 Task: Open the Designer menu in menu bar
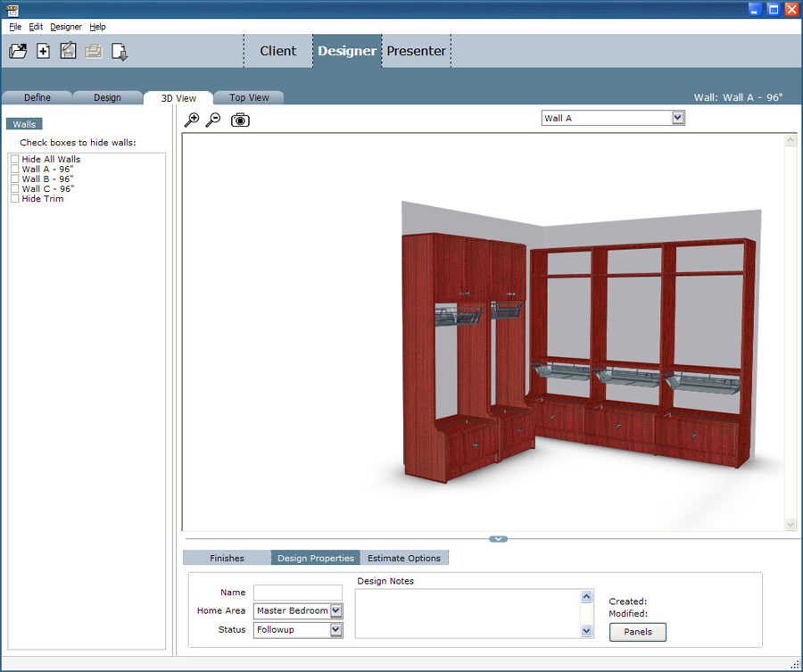66,27
